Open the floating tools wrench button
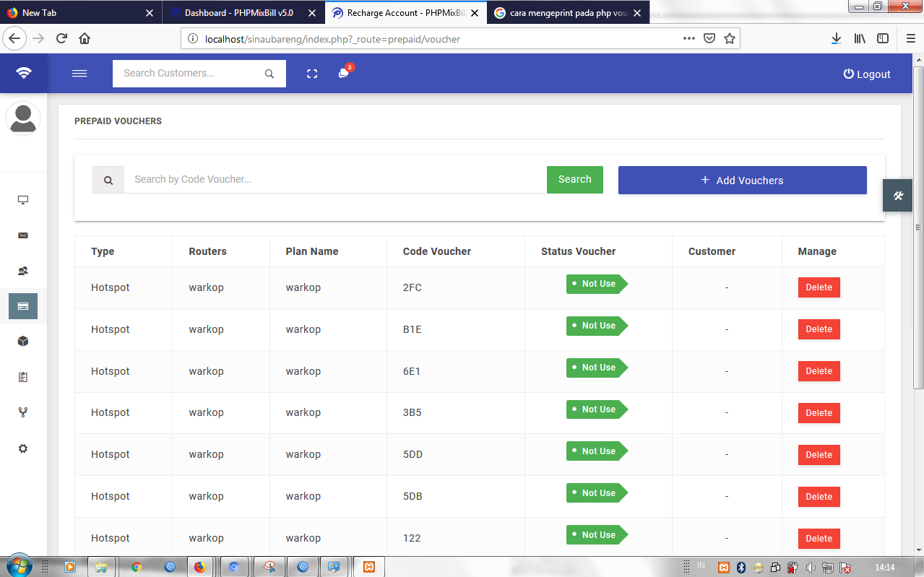Viewport: 924px width, 577px height. point(898,196)
